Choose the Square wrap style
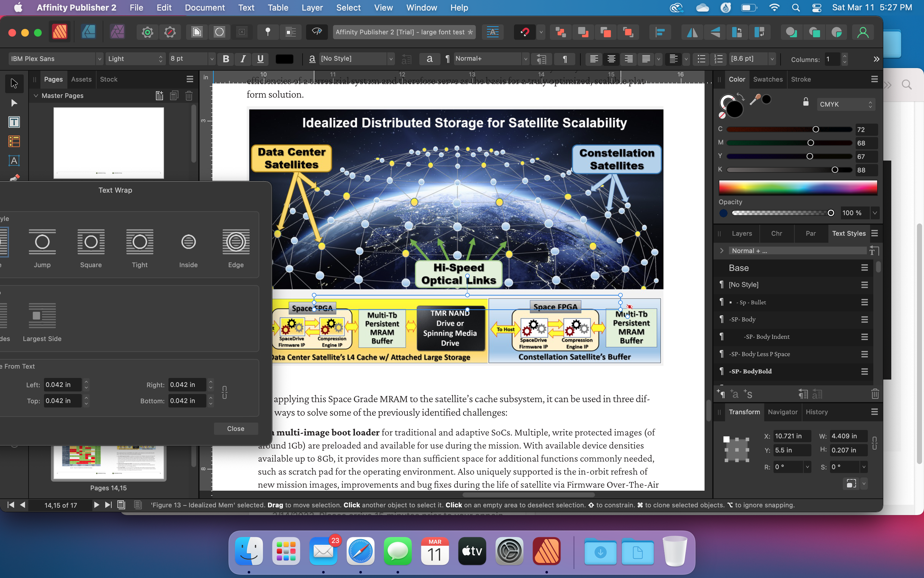Screen dimensions: 924x578 tap(91, 248)
